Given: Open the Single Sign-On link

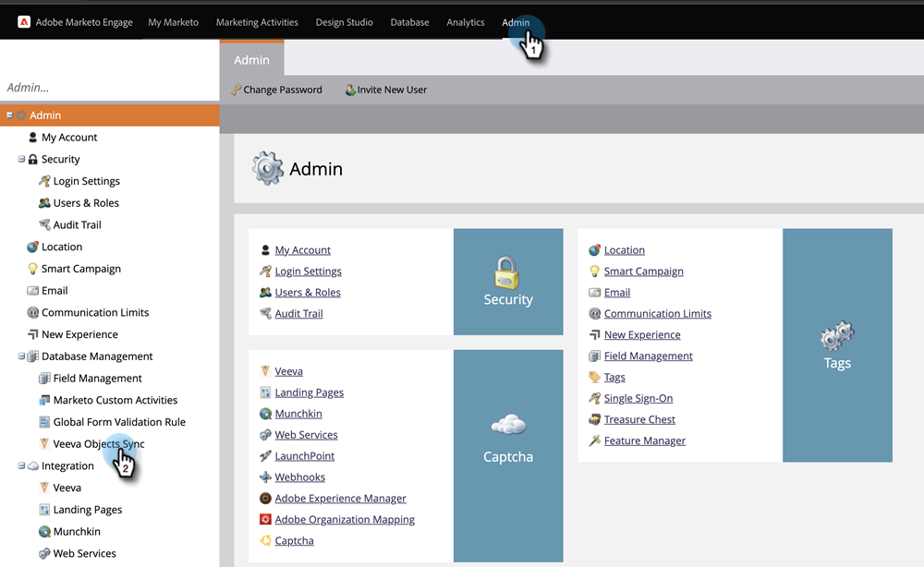Looking at the screenshot, I should (x=638, y=399).
